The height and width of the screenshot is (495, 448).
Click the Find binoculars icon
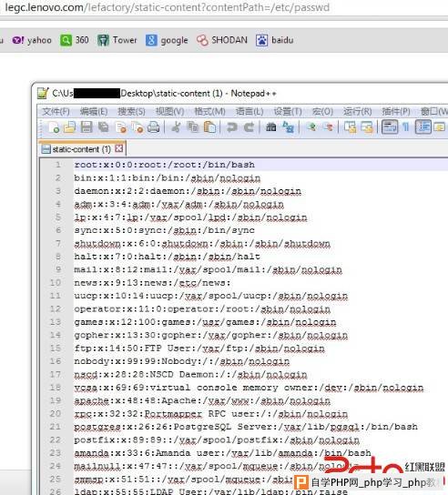click(271, 127)
